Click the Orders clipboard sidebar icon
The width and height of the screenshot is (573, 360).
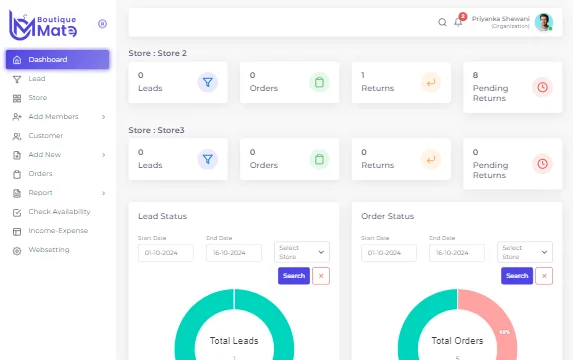pos(17,174)
